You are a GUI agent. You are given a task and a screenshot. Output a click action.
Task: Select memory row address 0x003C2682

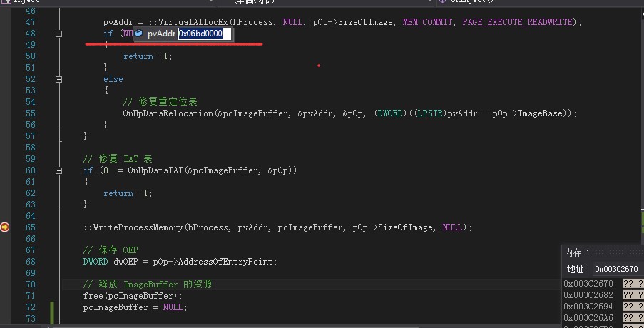tap(588, 295)
